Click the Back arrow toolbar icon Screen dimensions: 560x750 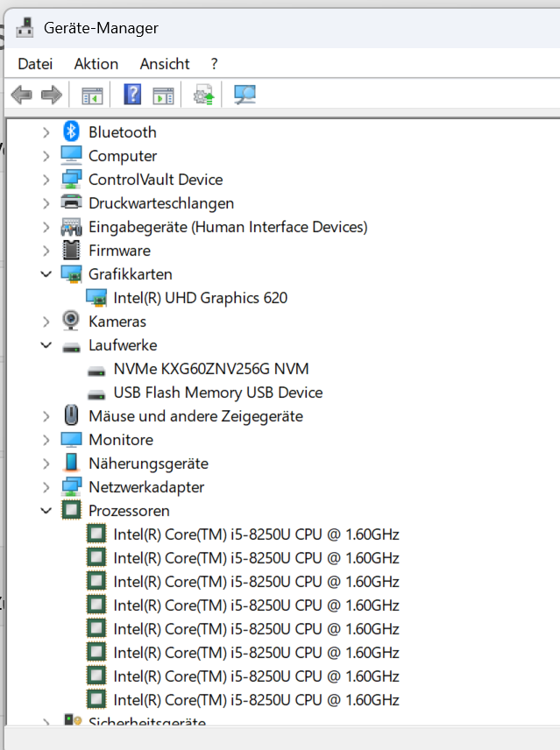[x=22, y=95]
